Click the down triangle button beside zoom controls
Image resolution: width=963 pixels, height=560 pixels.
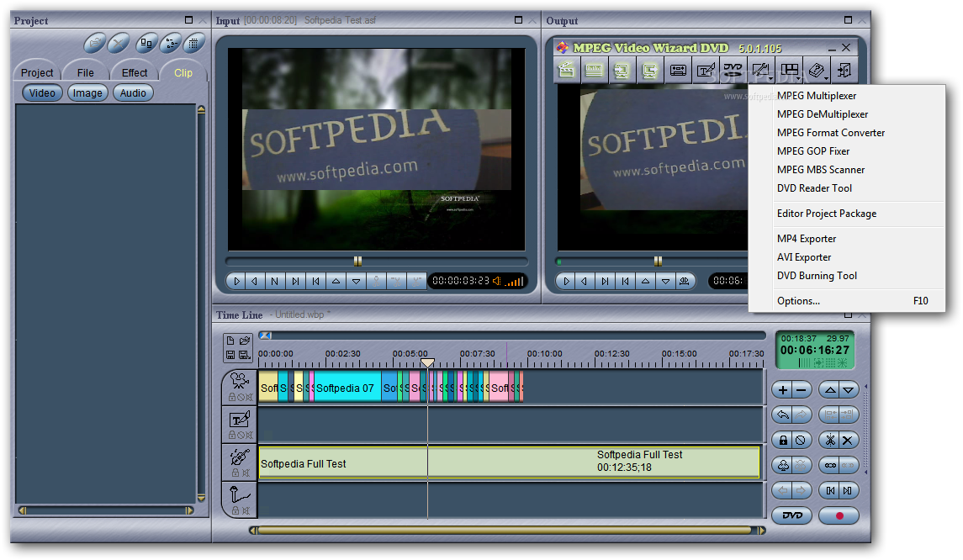click(x=848, y=390)
